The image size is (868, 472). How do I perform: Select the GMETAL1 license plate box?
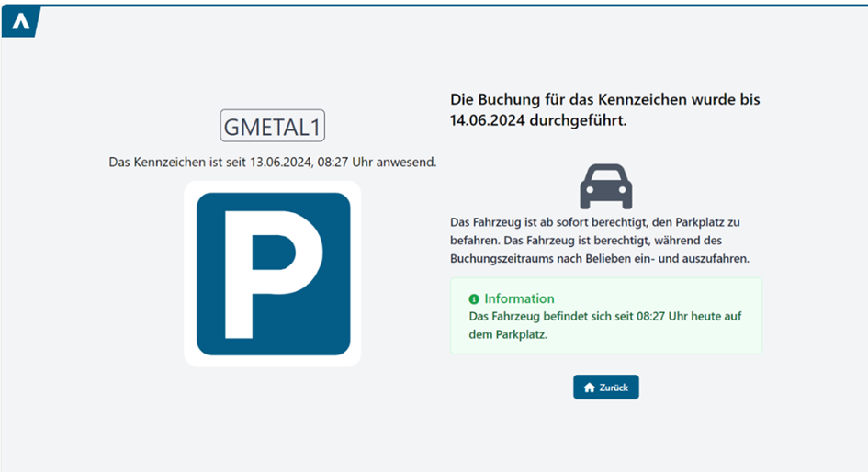(x=273, y=126)
